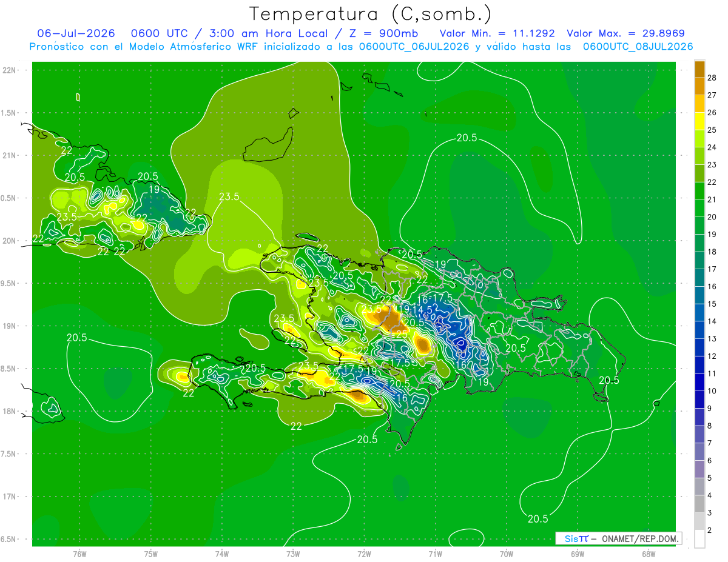The width and height of the screenshot is (728, 562).
Task: Click legend value "4" on the color scale
Action: click(x=711, y=495)
